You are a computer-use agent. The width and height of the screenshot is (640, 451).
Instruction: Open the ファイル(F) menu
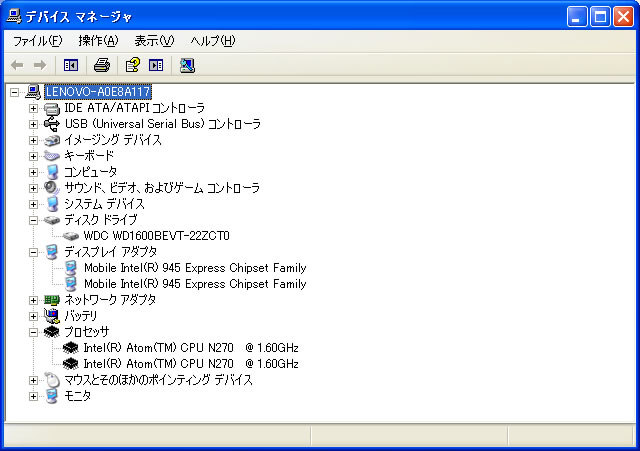click(38, 41)
